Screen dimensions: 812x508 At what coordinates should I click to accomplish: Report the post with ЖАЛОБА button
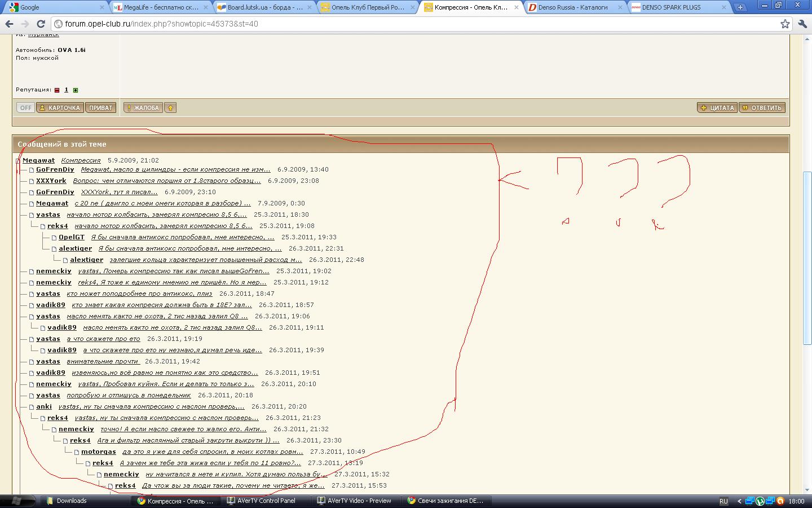click(143, 108)
